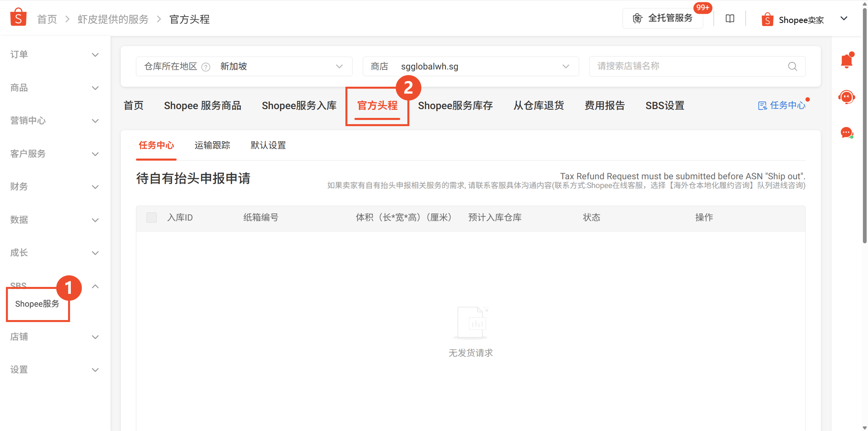Expand the 财务 sidebar menu
Viewport: 868px width, 431px height.
[x=55, y=187]
